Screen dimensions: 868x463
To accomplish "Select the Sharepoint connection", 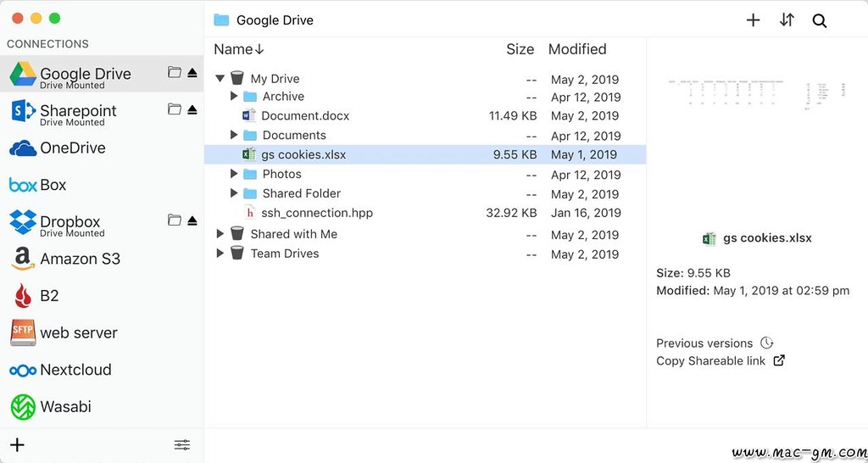I will tap(102, 111).
